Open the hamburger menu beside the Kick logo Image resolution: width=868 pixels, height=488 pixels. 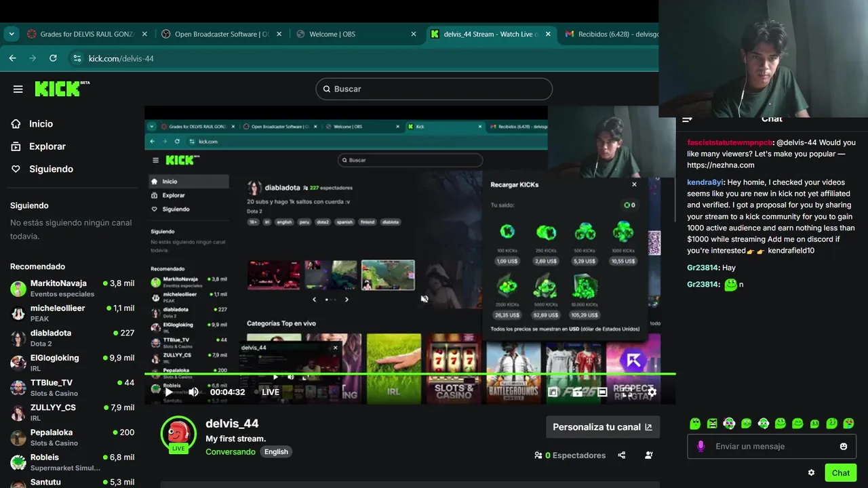tap(18, 89)
